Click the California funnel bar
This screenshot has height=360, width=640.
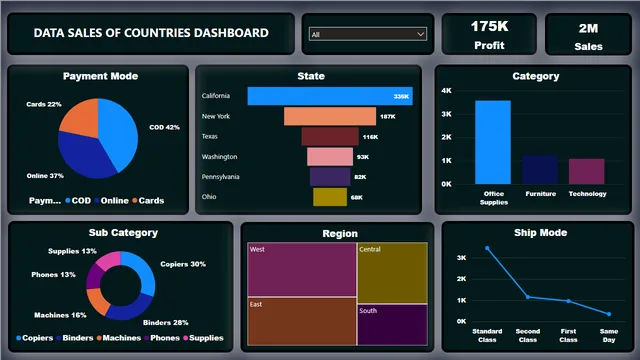(330, 96)
